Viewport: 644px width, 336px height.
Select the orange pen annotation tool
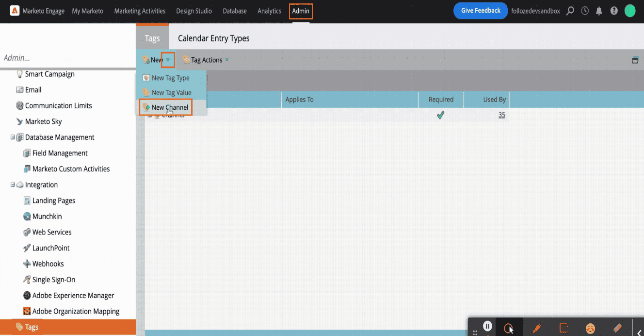[537, 328]
